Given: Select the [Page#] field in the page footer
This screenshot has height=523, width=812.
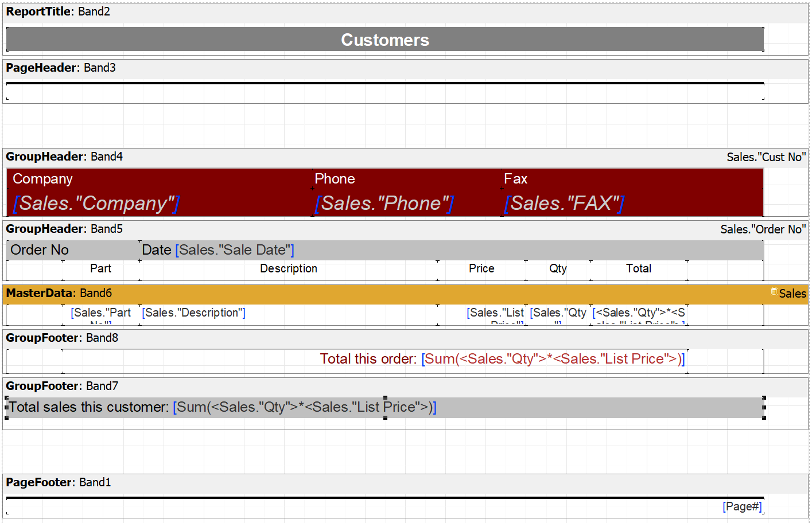Looking at the screenshot, I should click(x=742, y=506).
